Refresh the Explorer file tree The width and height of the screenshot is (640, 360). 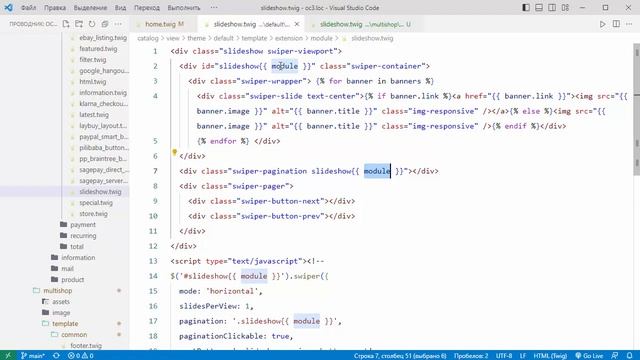[92, 24]
